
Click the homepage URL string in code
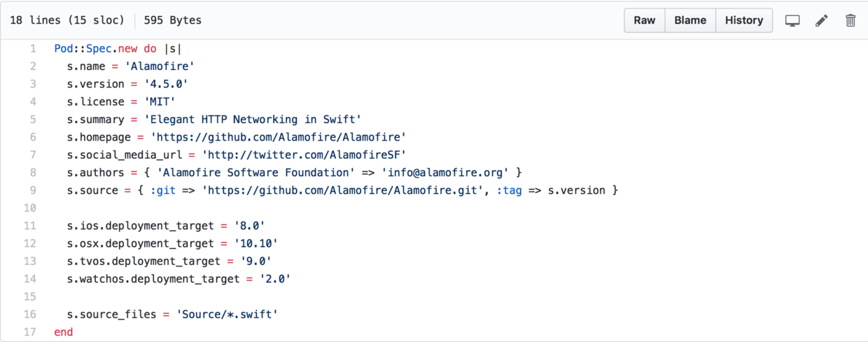point(279,137)
